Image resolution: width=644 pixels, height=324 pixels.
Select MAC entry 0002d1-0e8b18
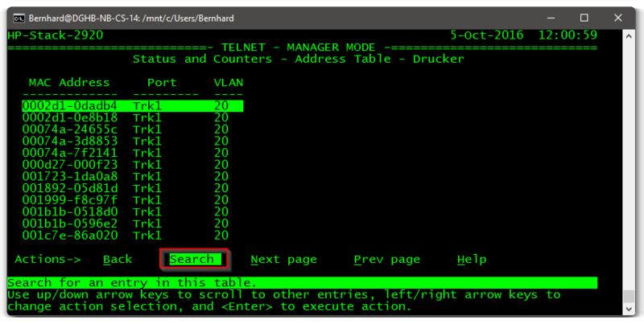[69, 117]
